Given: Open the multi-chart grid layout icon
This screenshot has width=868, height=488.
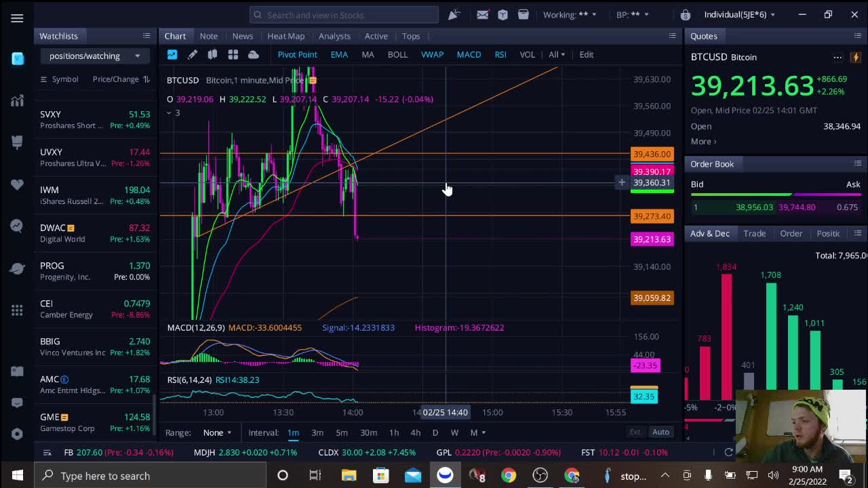Looking at the screenshot, I should click(233, 54).
